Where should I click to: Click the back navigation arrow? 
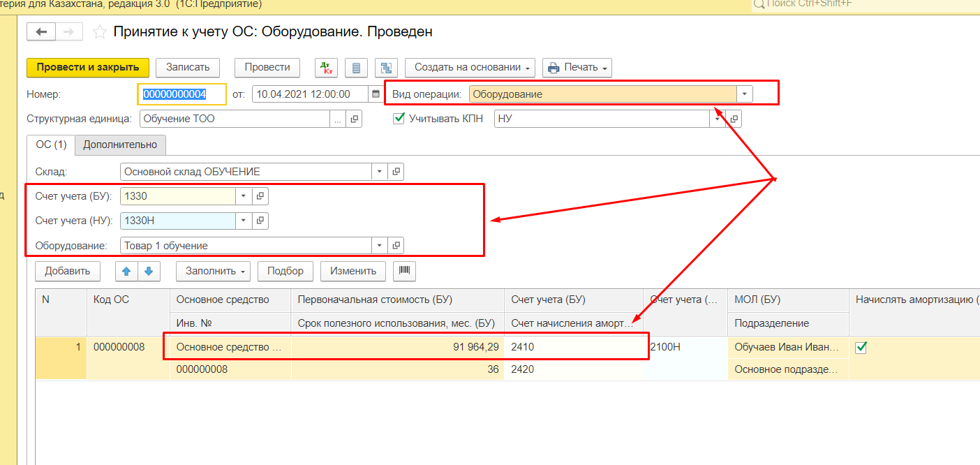click(x=40, y=32)
